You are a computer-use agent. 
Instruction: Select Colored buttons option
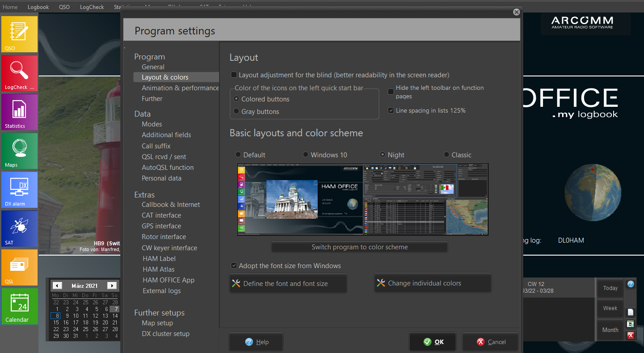[x=237, y=99]
